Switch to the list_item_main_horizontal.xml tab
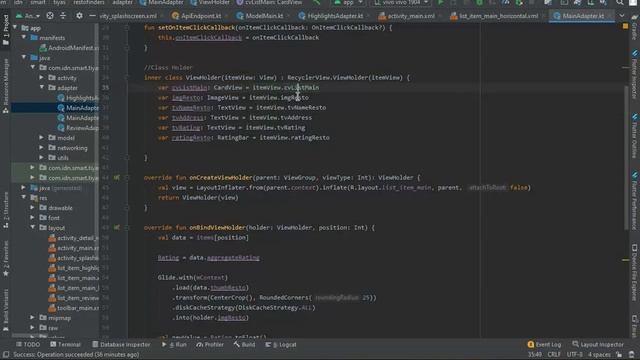This screenshot has height=360, width=640. click(494, 16)
